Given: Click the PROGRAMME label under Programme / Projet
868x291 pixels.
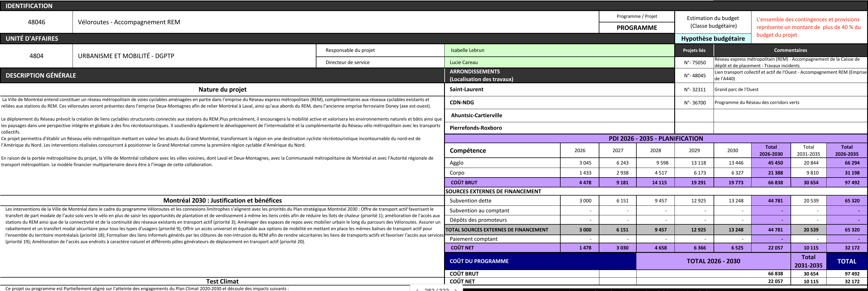Looking at the screenshot, I should [x=637, y=28].
